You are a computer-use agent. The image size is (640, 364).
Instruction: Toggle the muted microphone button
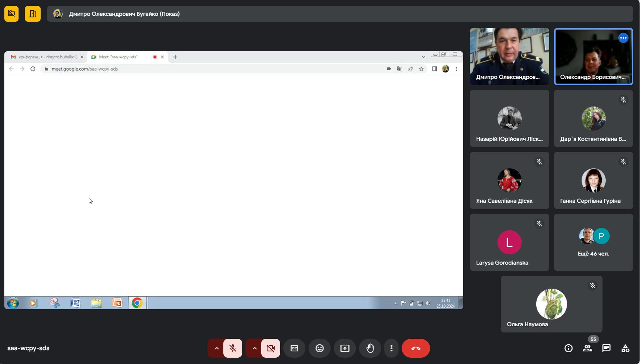233,348
